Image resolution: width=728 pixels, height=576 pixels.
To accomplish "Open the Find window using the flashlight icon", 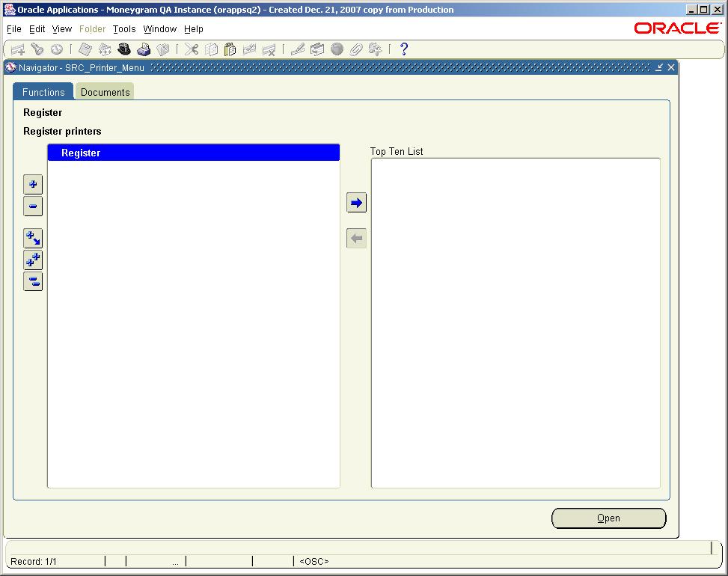I will coord(37,49).
